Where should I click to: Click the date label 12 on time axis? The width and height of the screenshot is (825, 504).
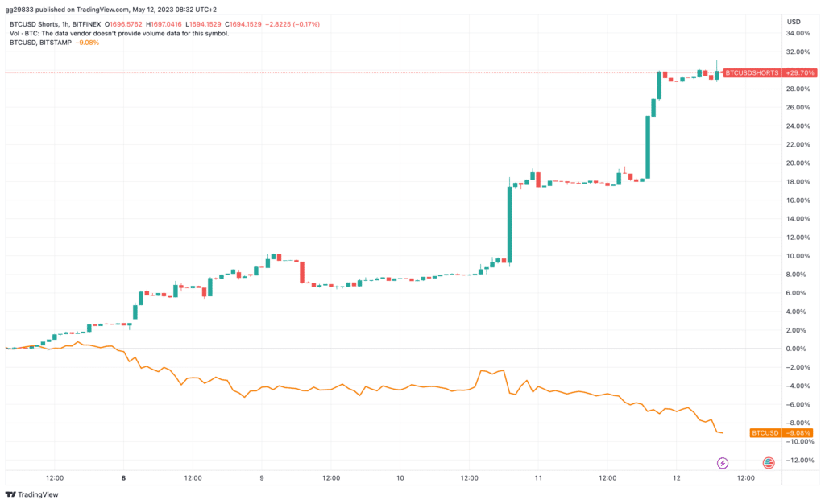coord(677,478)
